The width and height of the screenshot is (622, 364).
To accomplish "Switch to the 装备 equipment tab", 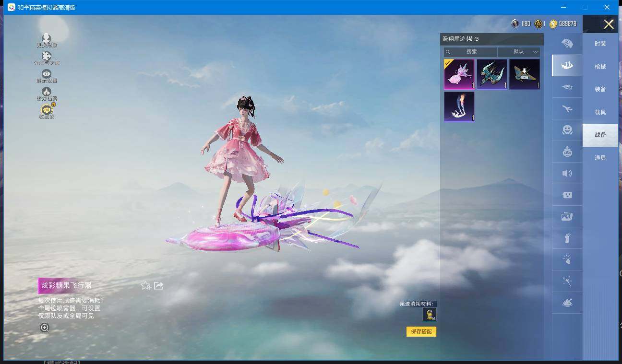I will pos(600,89).
